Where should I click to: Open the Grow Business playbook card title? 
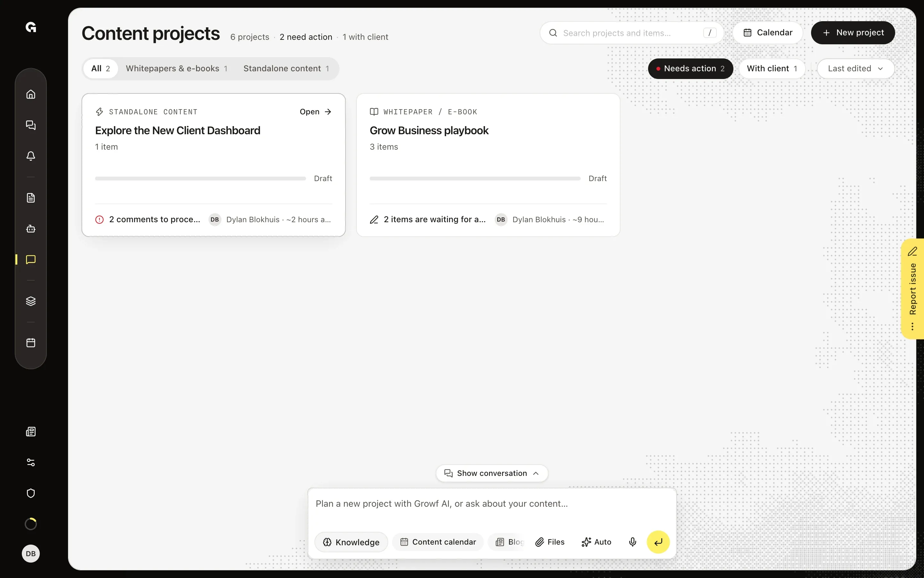[x=429, y=131]
